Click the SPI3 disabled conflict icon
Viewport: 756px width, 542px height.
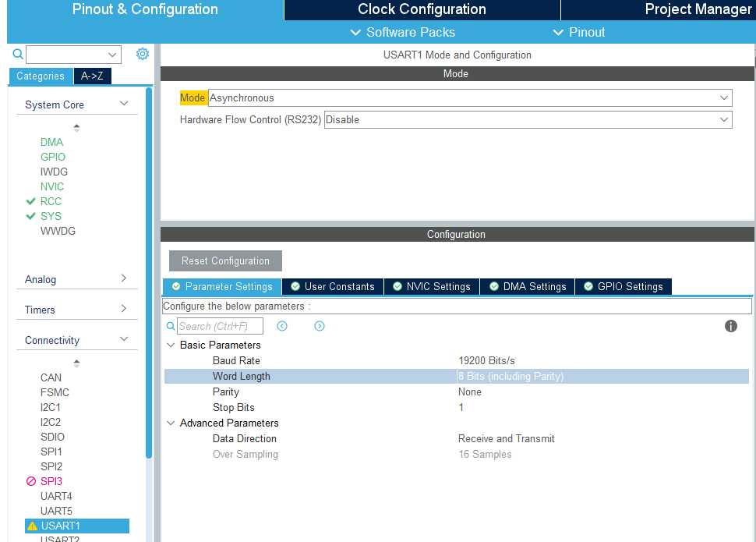[31, 481]
